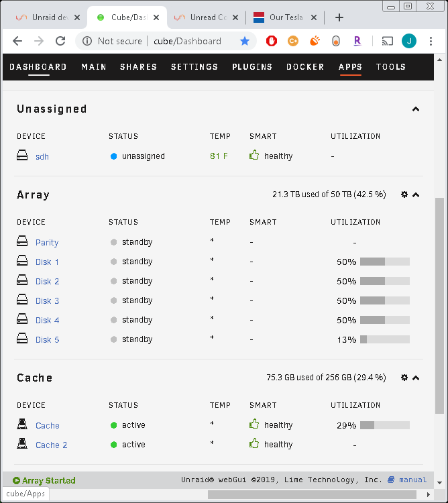448x503 pixels.
Task: Open the Shares menu item
Action: [139, 66]
